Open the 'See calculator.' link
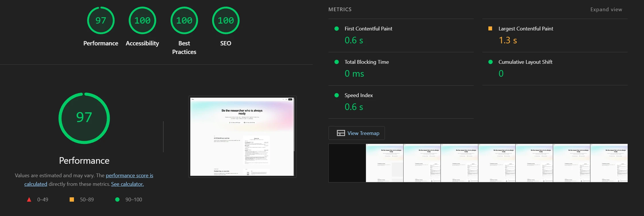The image size is (644, 216). tap(128, 184)
